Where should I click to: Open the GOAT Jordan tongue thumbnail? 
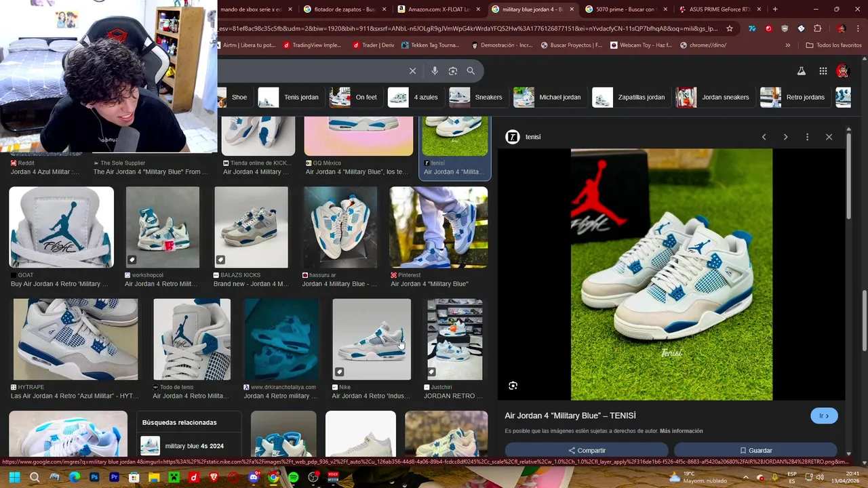click(62, 227)
